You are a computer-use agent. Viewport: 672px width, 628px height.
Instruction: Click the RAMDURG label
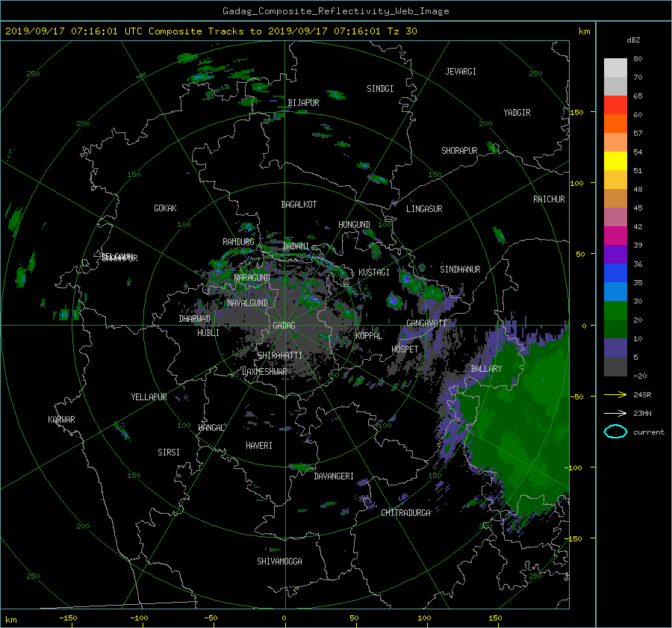238,242
